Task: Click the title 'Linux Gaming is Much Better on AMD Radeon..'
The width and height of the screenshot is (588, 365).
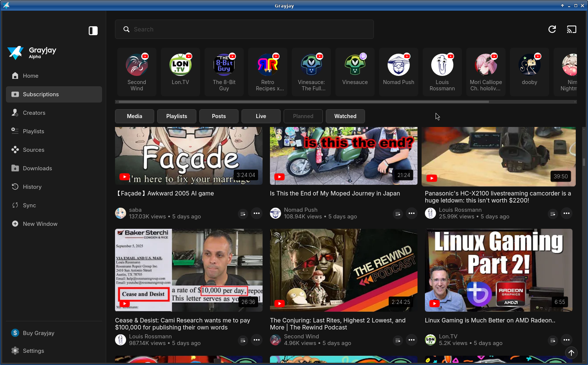Action: pos(490,321)
